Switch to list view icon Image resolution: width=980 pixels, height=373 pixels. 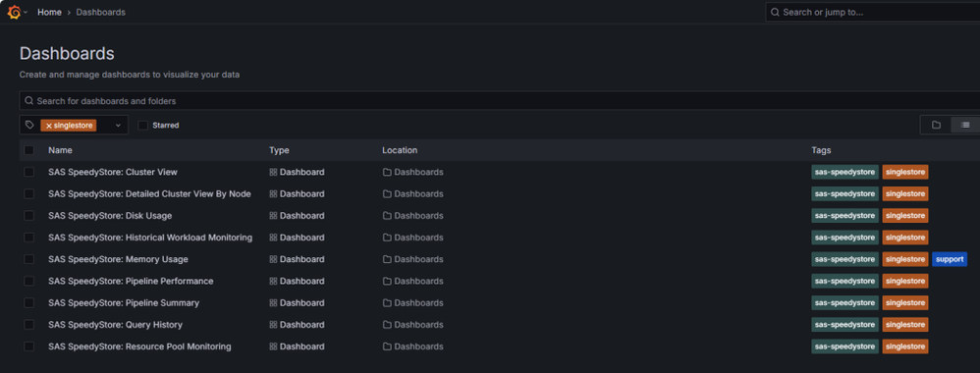point(965,125)
